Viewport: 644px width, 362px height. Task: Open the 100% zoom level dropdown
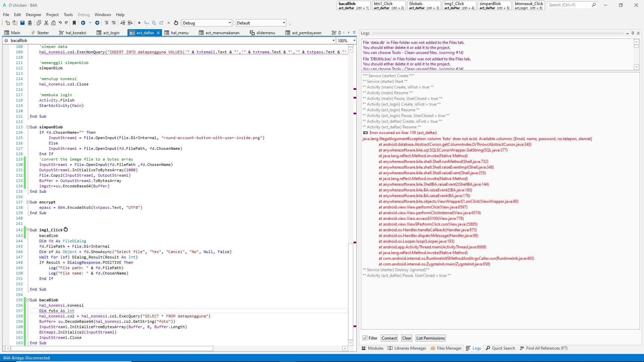click(354, 41)
